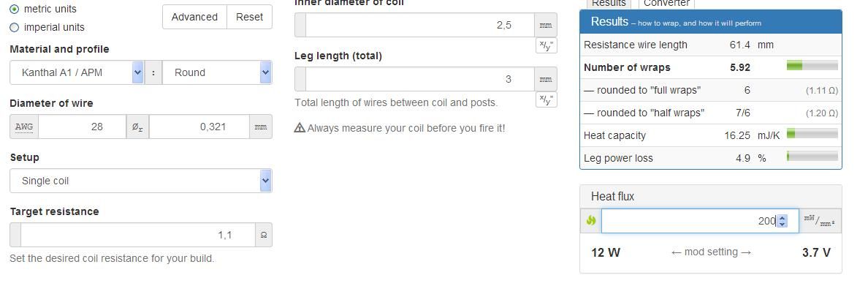Select metric units radio button
The image size is (868, 286).
(x=15, y=9)
